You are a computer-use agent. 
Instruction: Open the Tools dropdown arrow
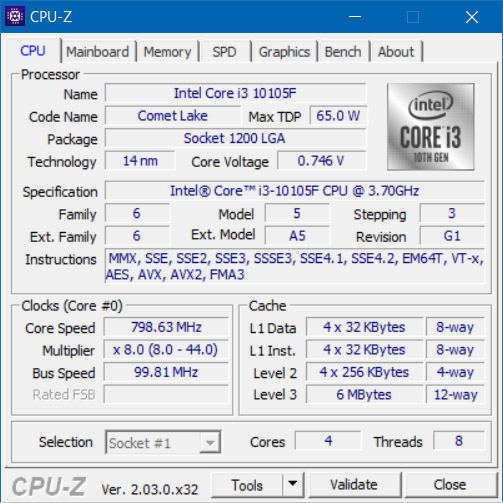click(293, 484)
